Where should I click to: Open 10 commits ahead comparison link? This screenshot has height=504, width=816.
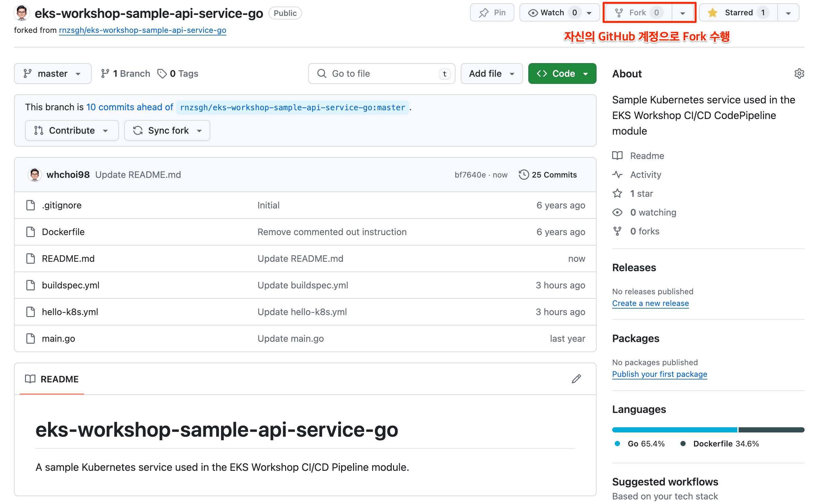tap(130, 107)
